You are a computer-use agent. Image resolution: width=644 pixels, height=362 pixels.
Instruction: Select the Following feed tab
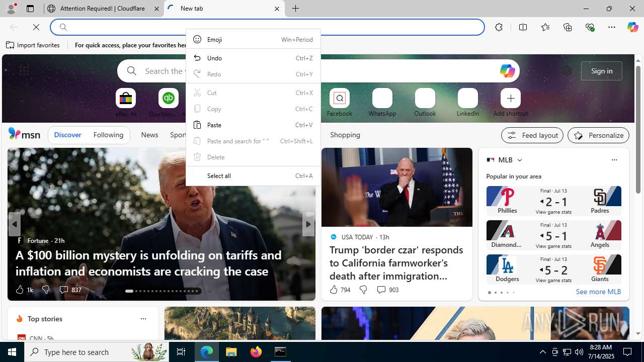click(x=108, y=135)
